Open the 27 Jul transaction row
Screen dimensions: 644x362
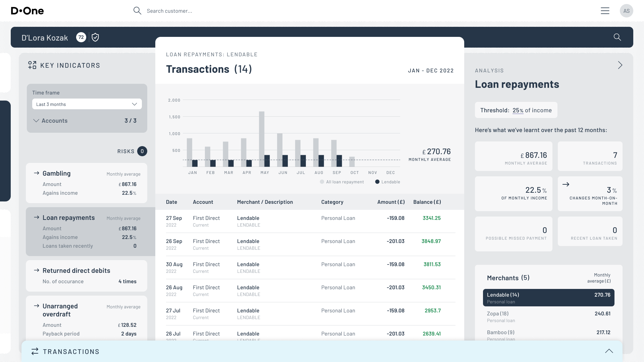[311, 314]
